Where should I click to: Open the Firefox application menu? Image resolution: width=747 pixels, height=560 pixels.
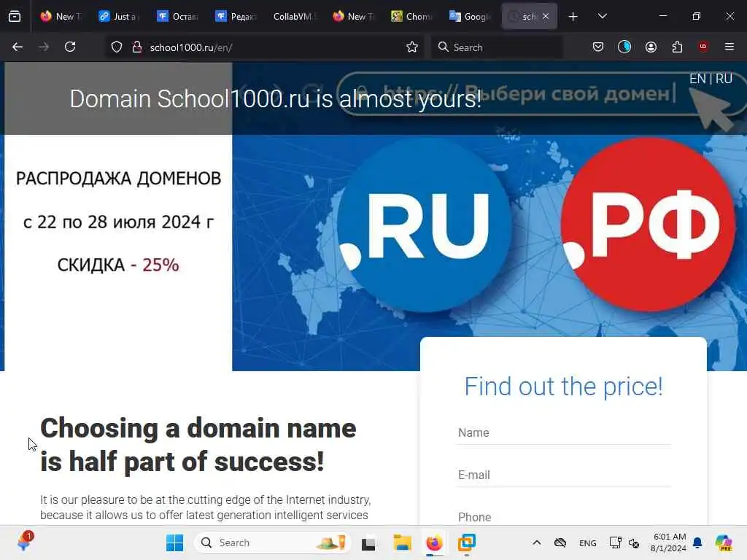point(729,47)
